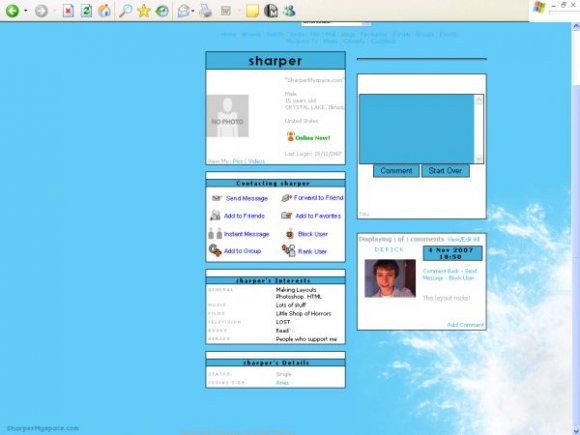
Task: Click the Stop loading red X icon
Action: tap(68, 11)
